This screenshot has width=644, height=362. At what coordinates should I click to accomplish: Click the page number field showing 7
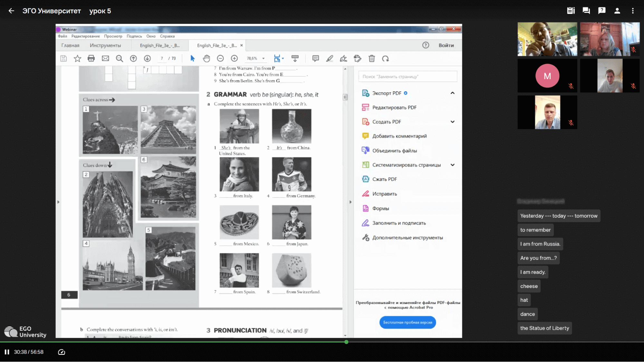pos(162,59)
